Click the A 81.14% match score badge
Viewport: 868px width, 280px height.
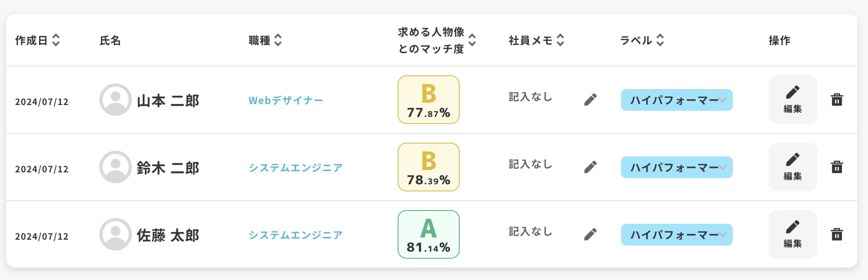[x=428, y=234]
